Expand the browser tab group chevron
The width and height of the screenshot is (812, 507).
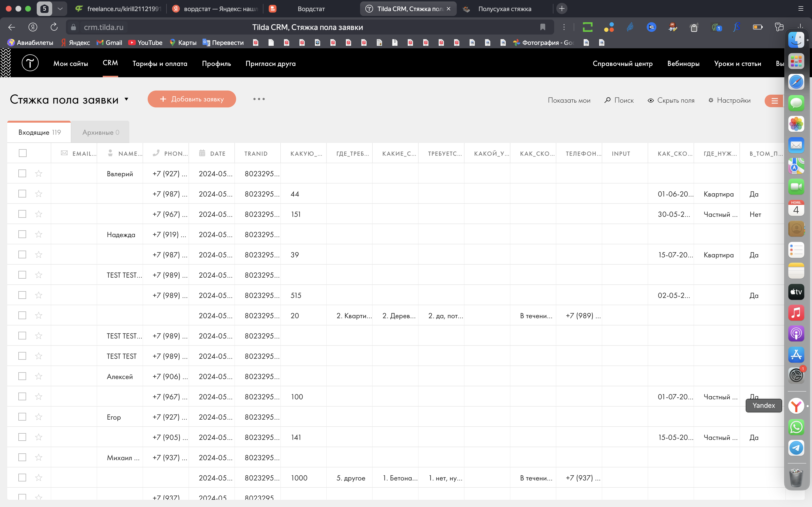[x=60, y=9]
